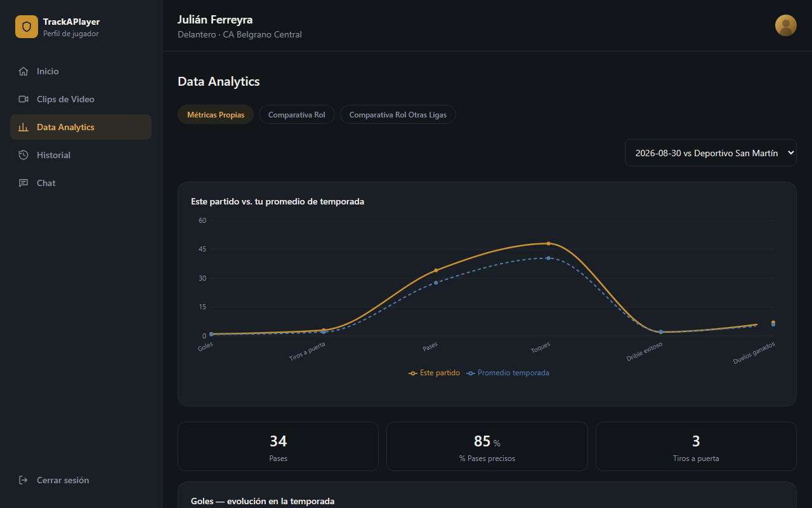
Task: Toggle the Promedio temporada legend series
Action: click(508, 373)
